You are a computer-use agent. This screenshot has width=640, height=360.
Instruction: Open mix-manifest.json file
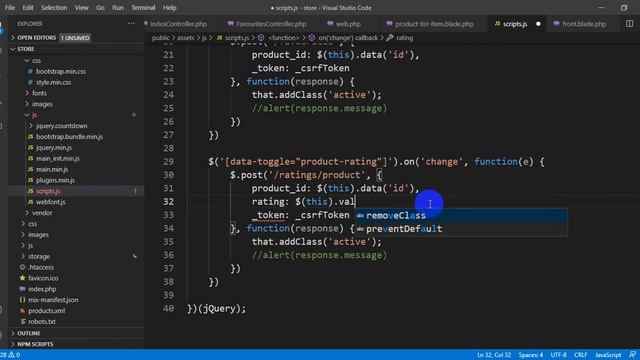click(x=53, y=300)
